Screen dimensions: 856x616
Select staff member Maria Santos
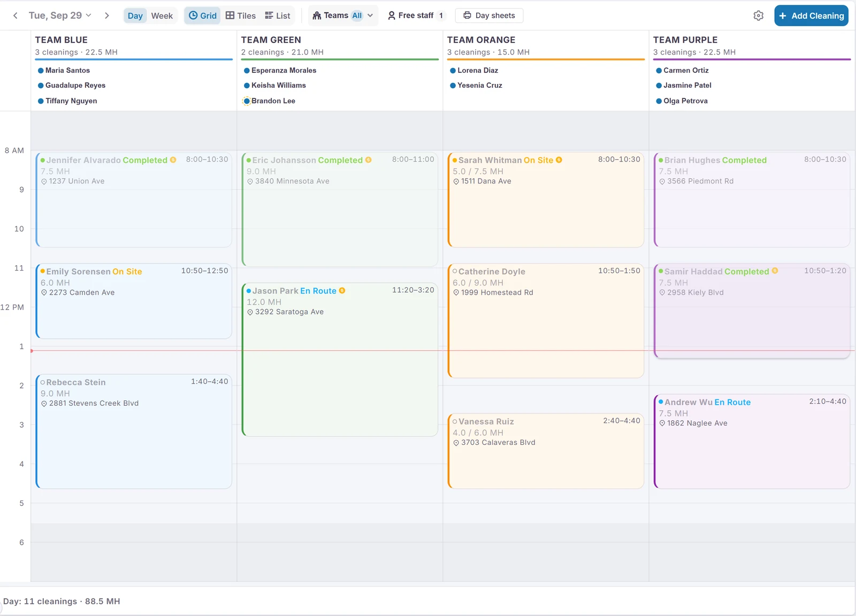tap(64, 70)
